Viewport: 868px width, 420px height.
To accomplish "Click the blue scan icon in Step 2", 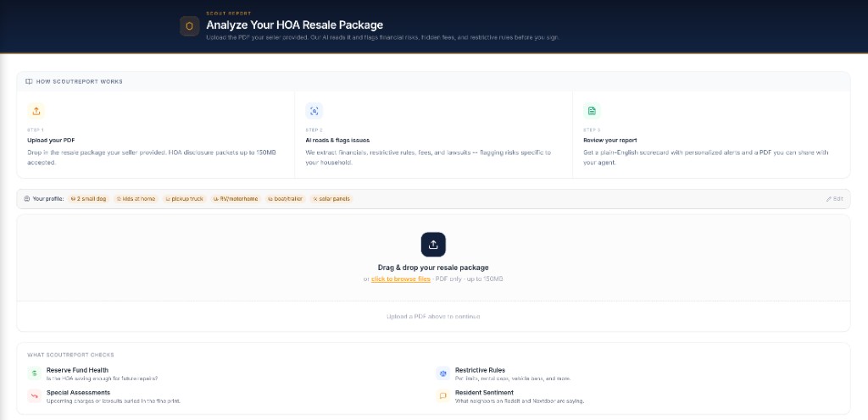I will (314, 111).
